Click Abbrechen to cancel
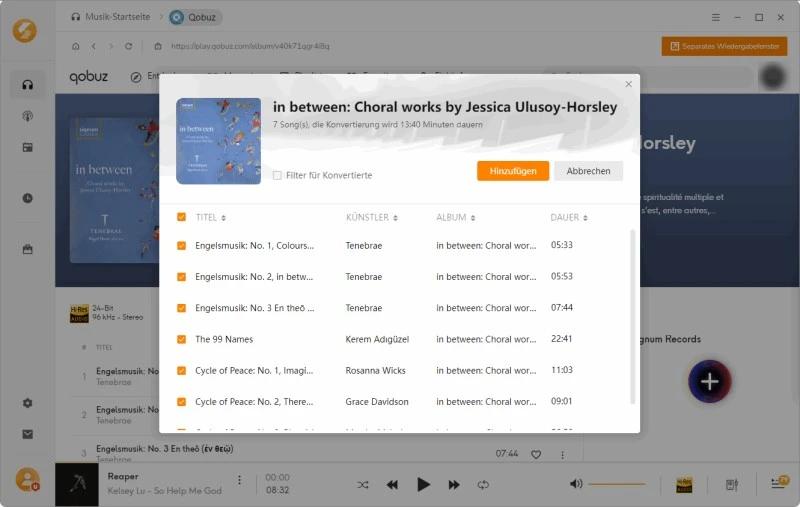This screenshot has width=800, height=507. tap(588, 171)
